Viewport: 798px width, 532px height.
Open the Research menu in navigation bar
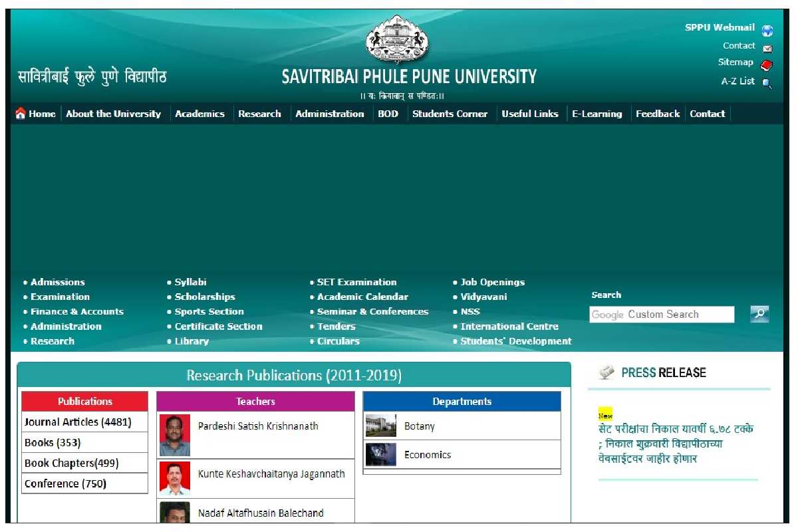tap(259, 114)
